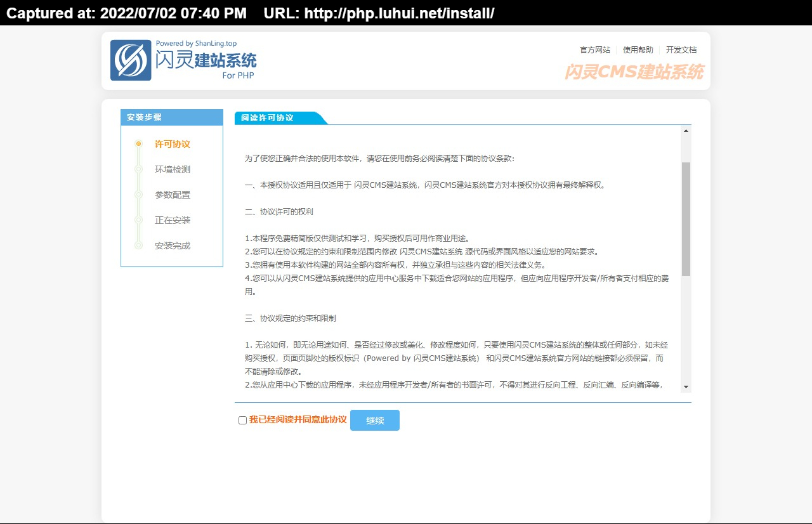Click the 许可协议 step bullet marker

(138, 144)
